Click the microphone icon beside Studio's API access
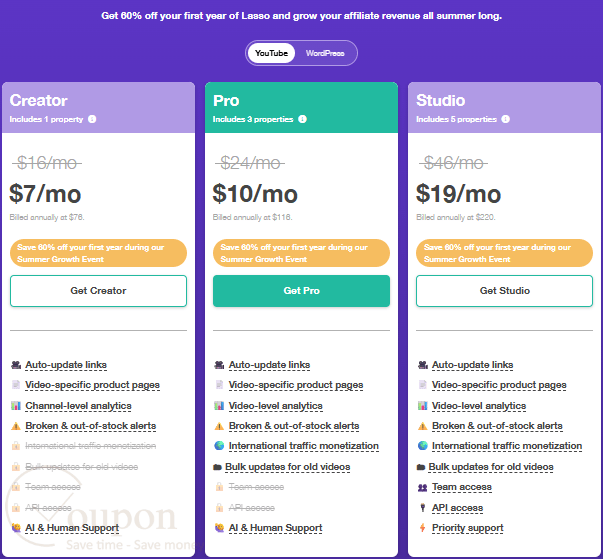The height and width of the screenshot is (559, 603). coord(423,508)
